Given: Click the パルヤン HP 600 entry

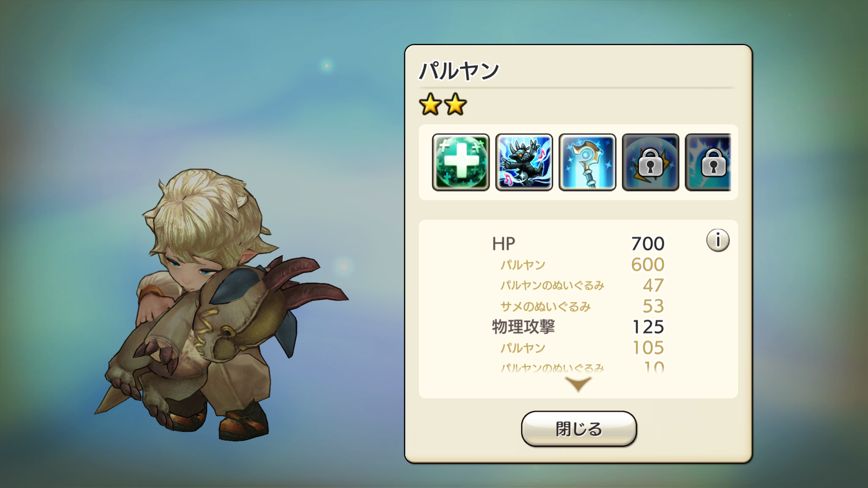Looking at the screenshot, I should (x=582, y=265).
